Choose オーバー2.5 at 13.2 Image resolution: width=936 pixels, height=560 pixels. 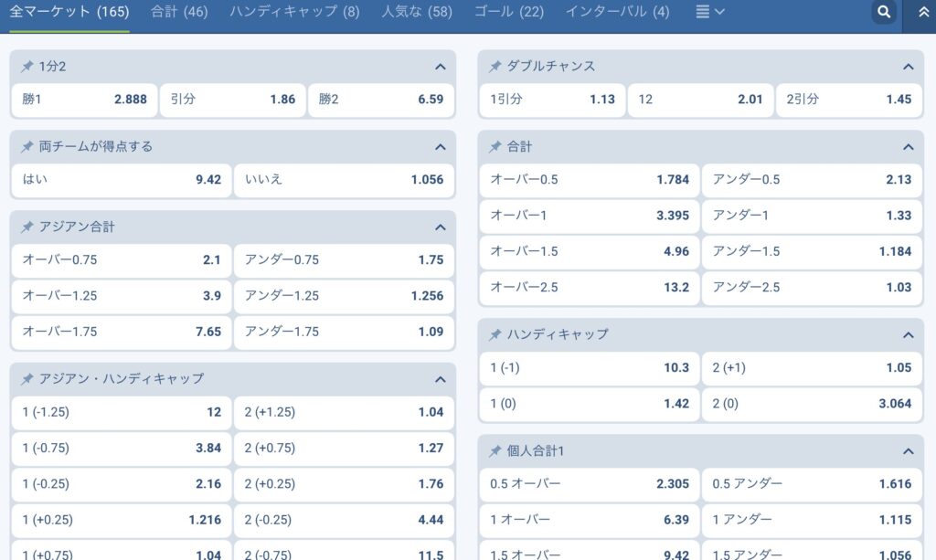pos(590,287)
